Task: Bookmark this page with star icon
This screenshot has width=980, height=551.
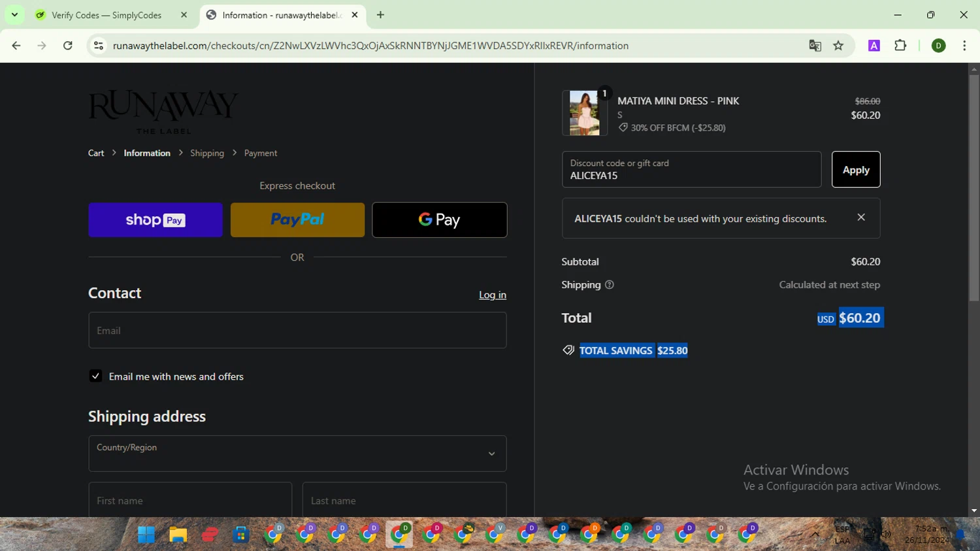Action: [838, 46]
